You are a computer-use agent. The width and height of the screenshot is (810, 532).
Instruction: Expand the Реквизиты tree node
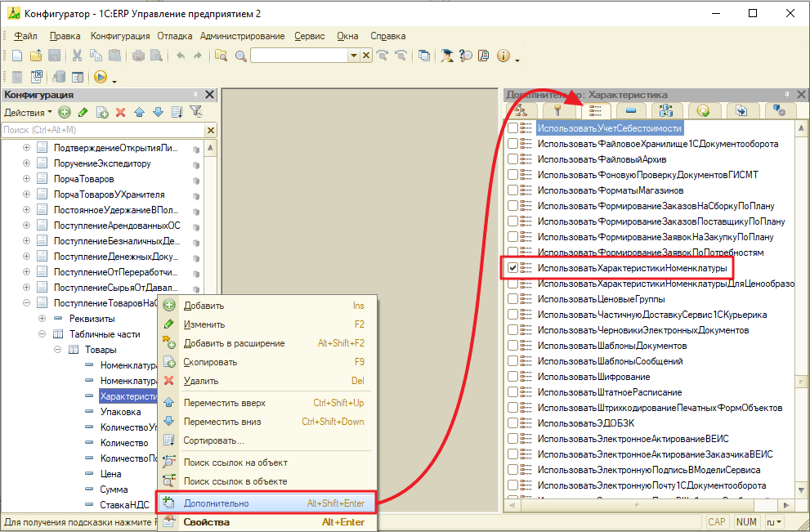[42, 318]
